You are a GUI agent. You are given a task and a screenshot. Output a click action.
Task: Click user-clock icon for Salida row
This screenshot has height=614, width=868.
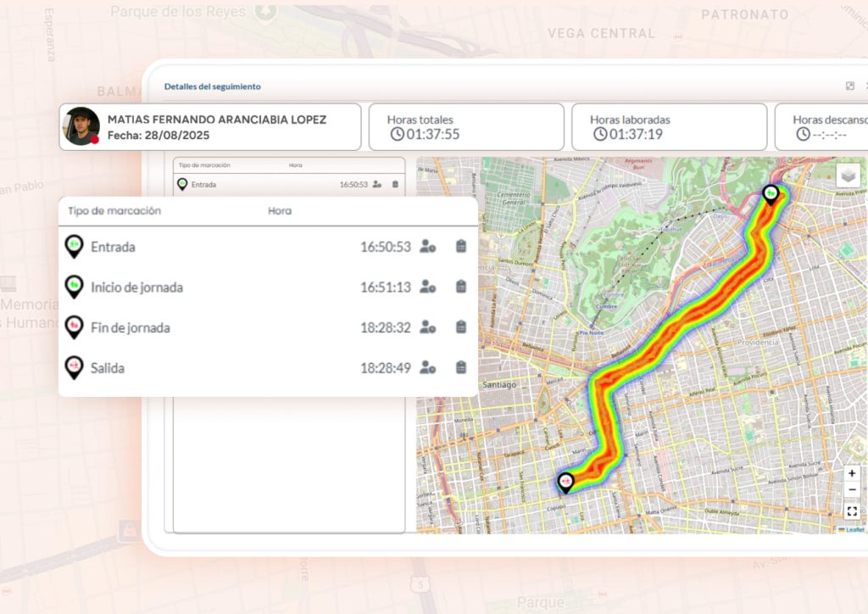click(427, 368)
